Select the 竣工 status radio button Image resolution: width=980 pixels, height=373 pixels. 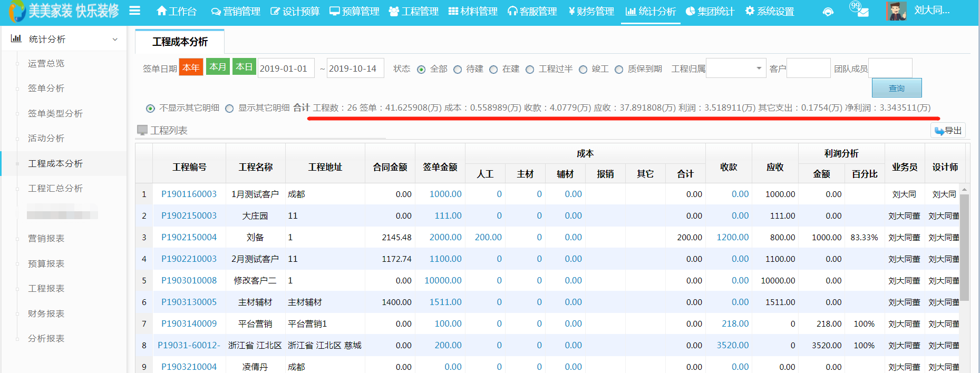(583, 70)
